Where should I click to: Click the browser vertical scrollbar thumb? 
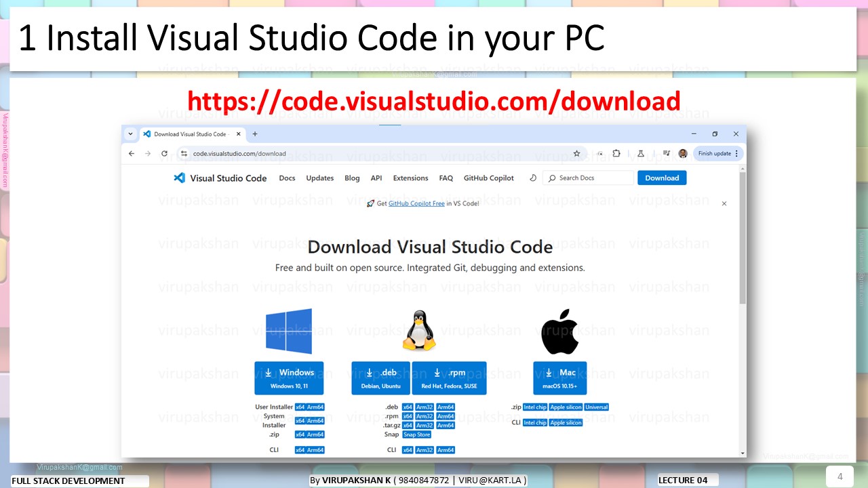point(743,237)
